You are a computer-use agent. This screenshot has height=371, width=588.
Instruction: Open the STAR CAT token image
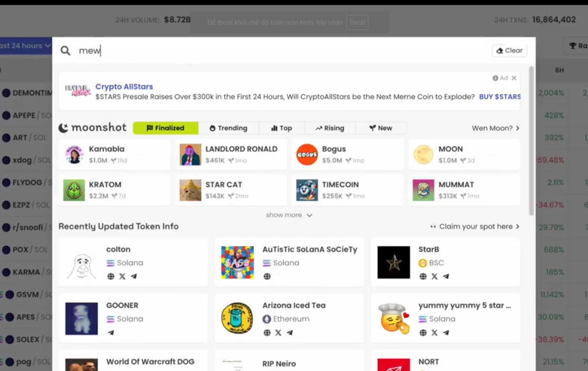point(190,190)
